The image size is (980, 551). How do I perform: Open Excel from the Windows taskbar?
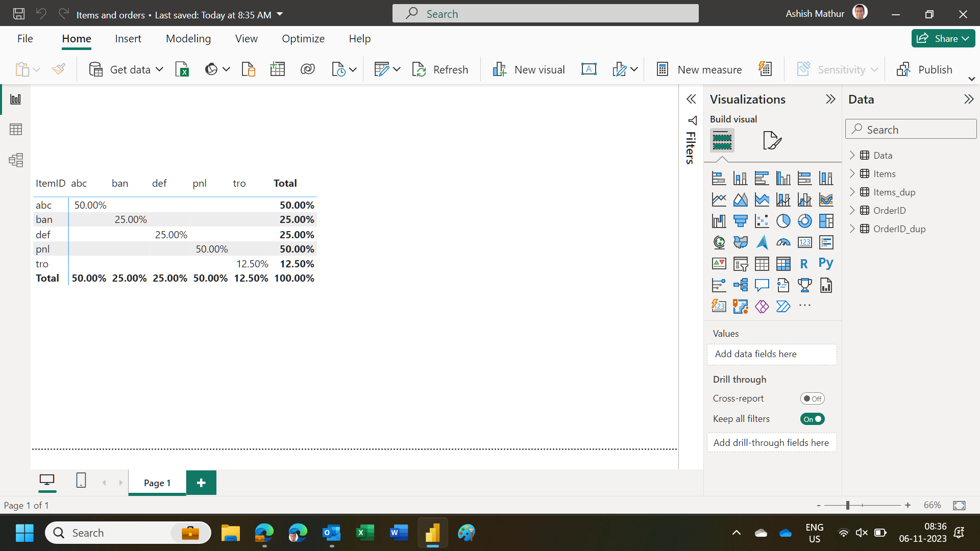pyautogui.click(x=365, y=533)
